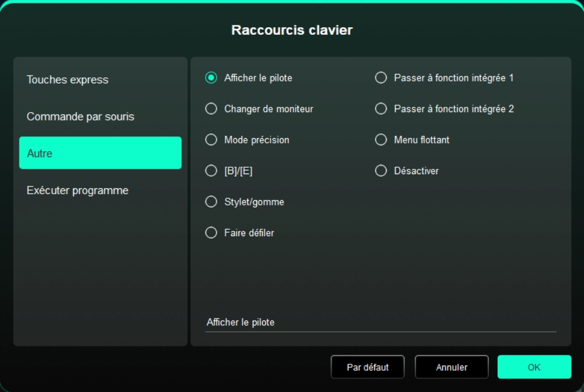This screenshot has width=584, height=392.
Task: Select the Menu flottant radio button
Action: (381, 140)
